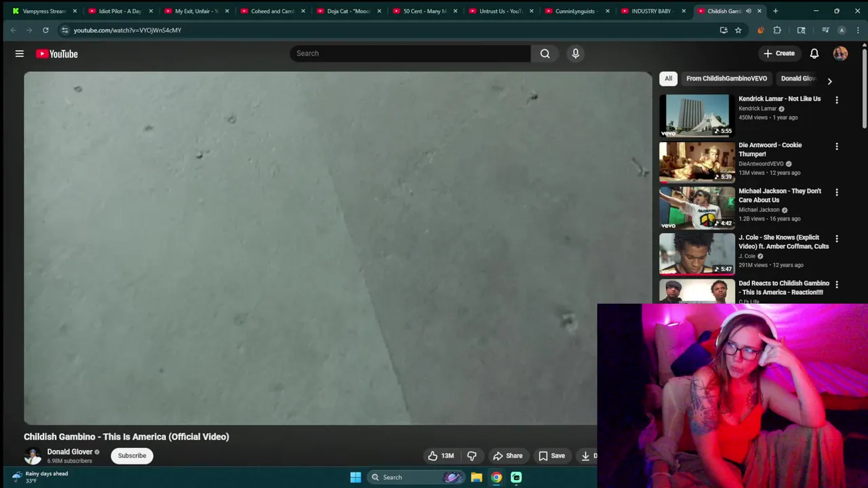Click the YouTube search magnifier button
This screenshot has height=488, width=868.
(545, 54)
